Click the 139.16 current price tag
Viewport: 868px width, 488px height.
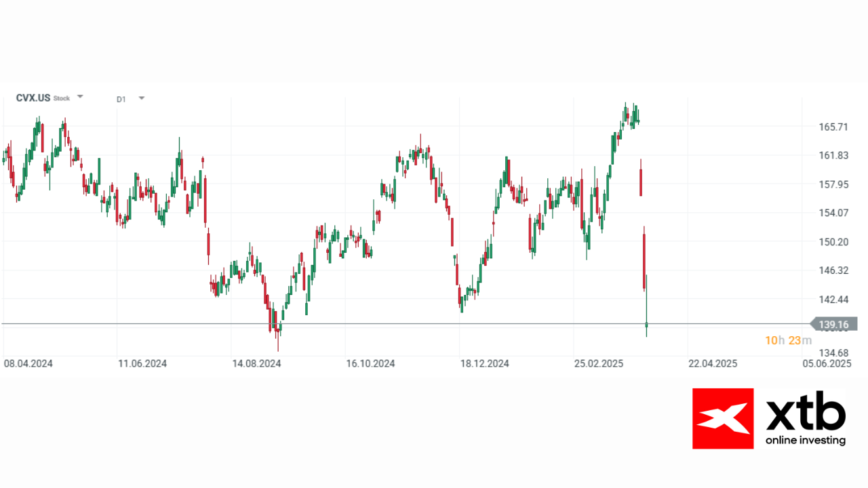(x=832, y=325)
